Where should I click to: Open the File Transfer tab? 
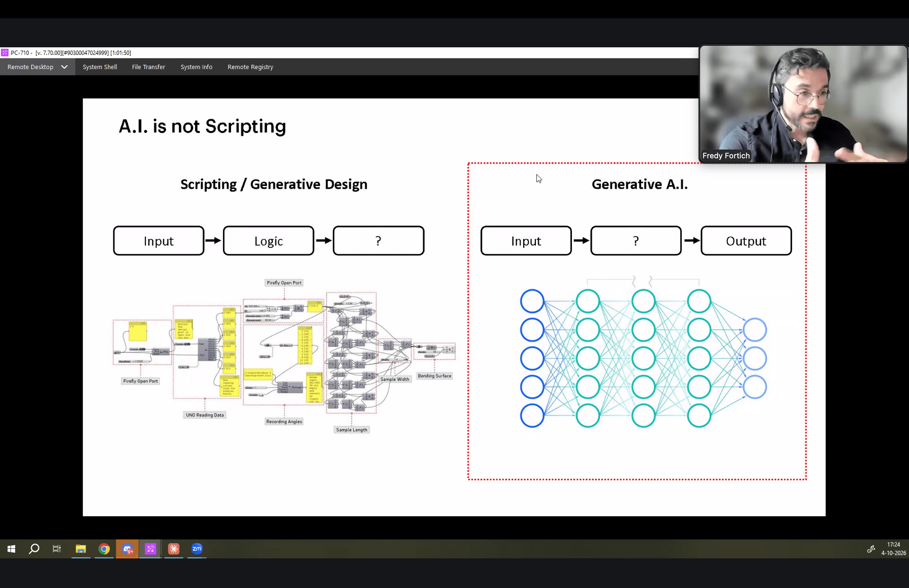(149, 67)
